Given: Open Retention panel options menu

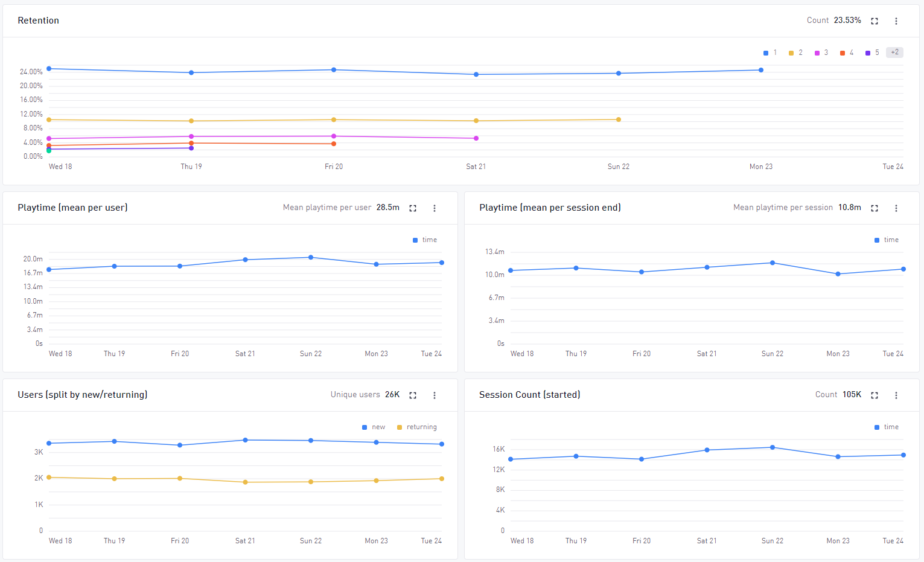Looking at the screenshot, I should click(896, 21).
